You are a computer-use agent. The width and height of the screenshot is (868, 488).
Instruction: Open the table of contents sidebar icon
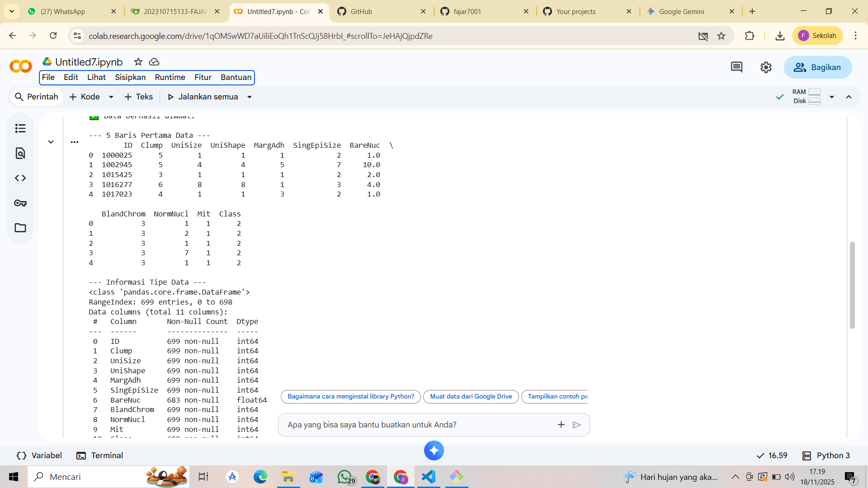pyautogui.click(x=20, y=129)
